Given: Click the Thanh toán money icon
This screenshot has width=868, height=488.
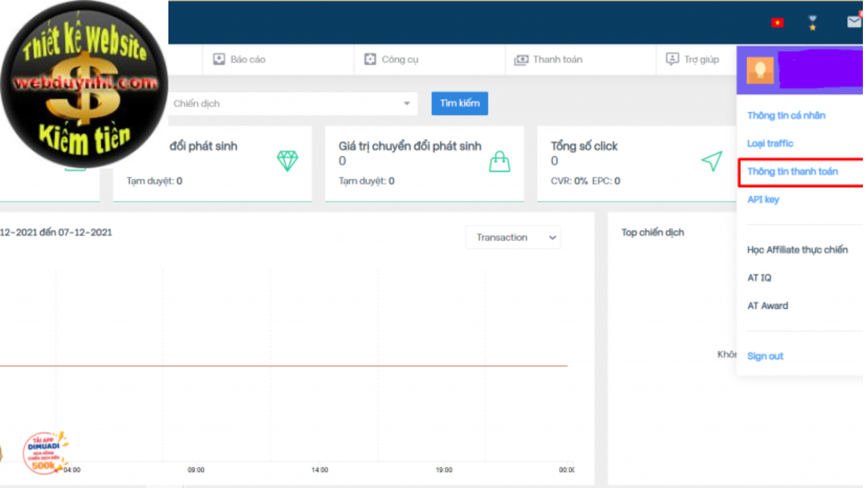Looking at the screenshot, I should pos(521,59).
